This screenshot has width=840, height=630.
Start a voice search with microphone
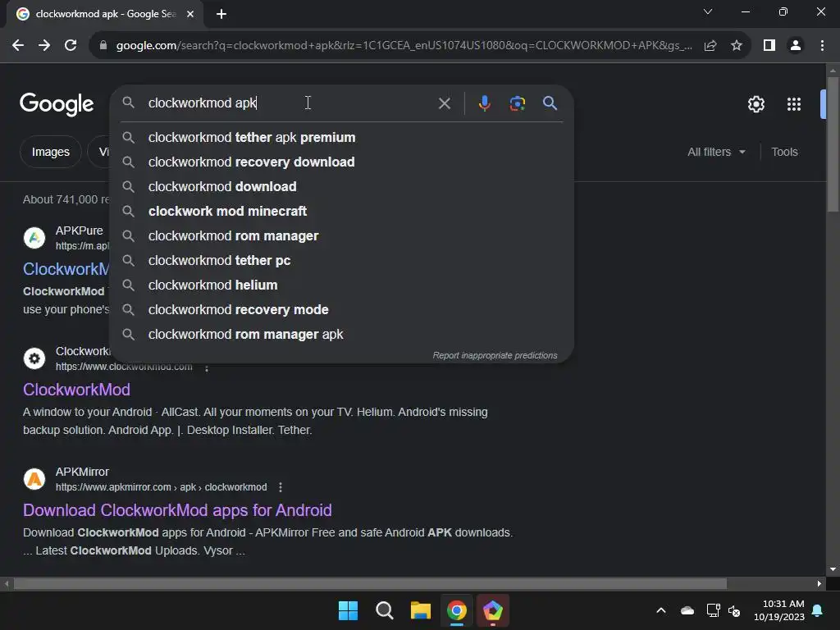tap(484, 103)
